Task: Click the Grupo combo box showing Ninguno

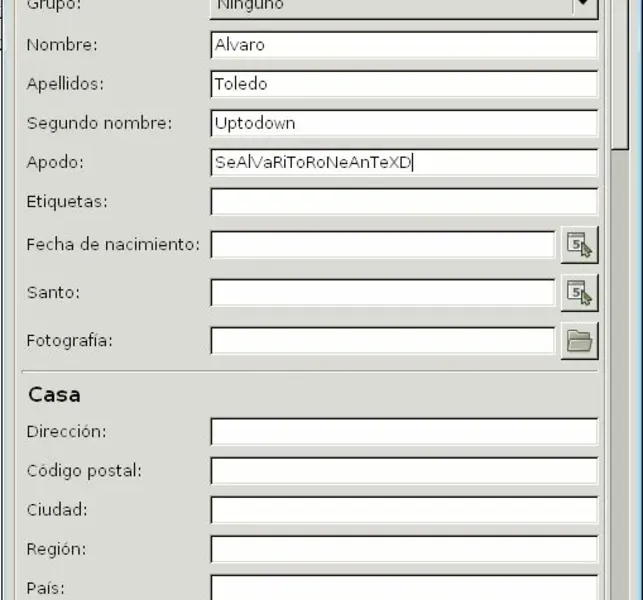Action: 390,6
